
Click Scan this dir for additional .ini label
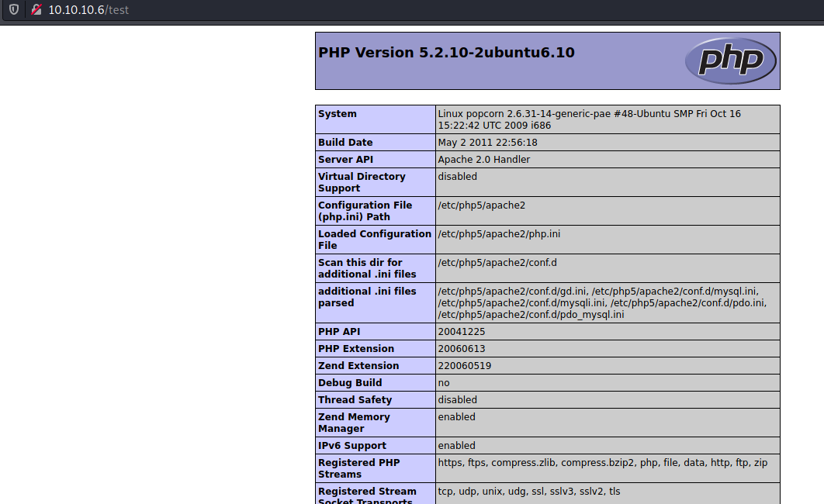pos(367,268)
